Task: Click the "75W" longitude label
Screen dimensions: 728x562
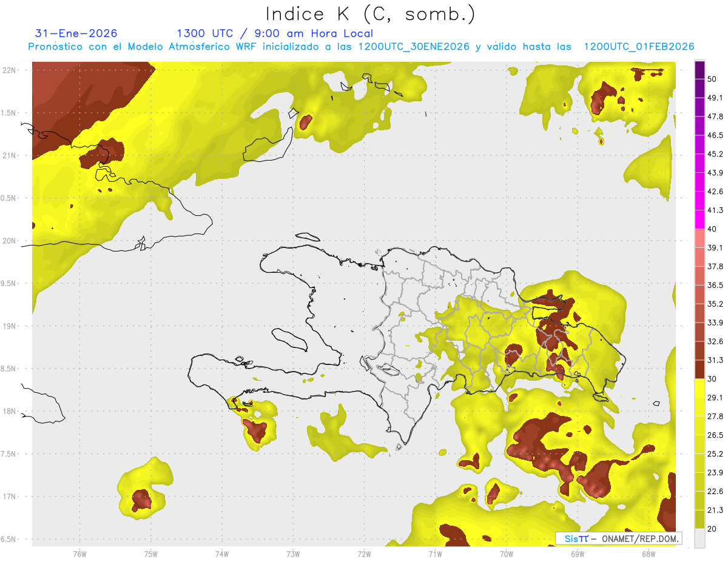Action: [x=151, y=554]
